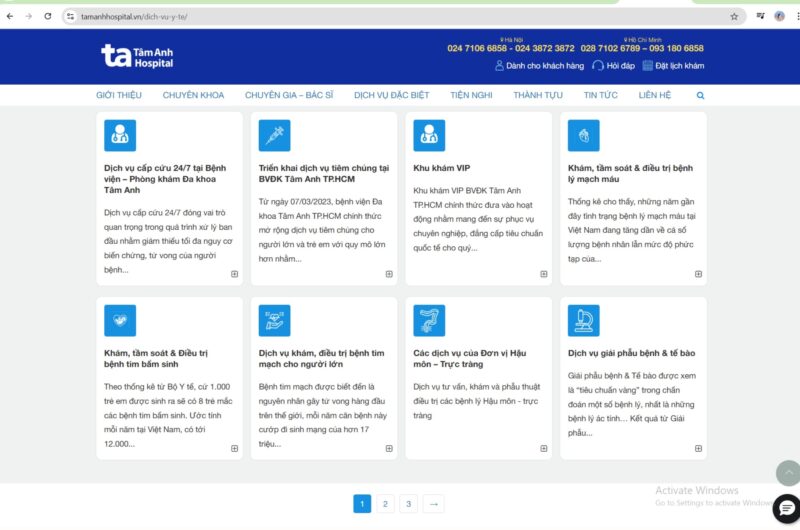Click the browser address bar
Screen dimensions: 800x530
click(400, 16)
